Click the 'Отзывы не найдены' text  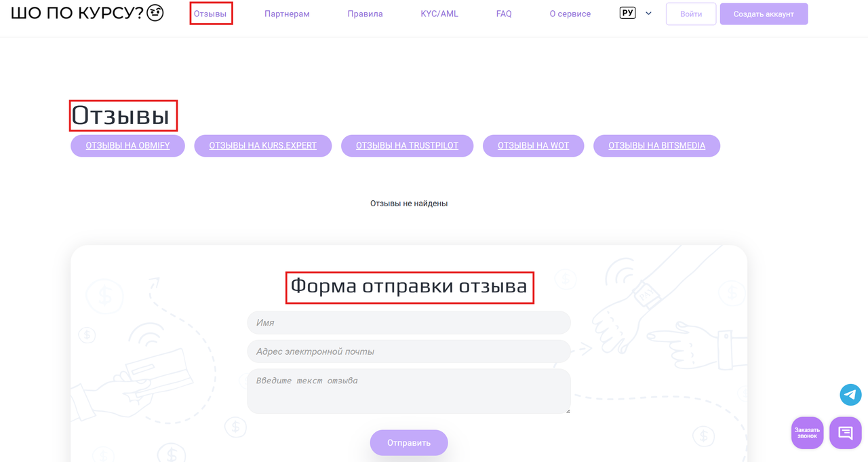tap(409, 204)
